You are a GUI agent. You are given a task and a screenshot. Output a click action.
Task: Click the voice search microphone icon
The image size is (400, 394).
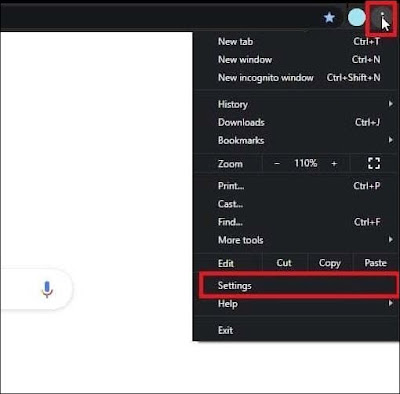[47, 289]
